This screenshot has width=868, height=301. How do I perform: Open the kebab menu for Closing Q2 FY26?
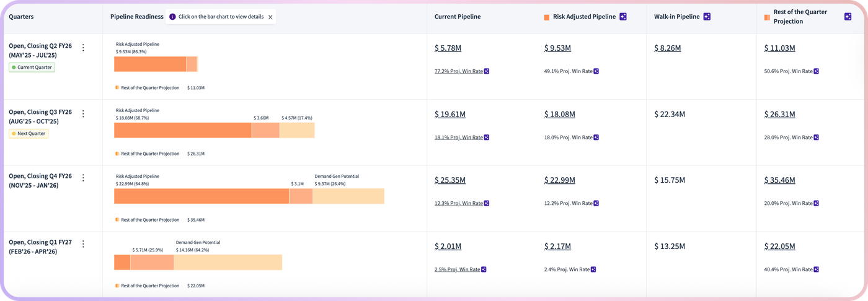click(83, 48)
